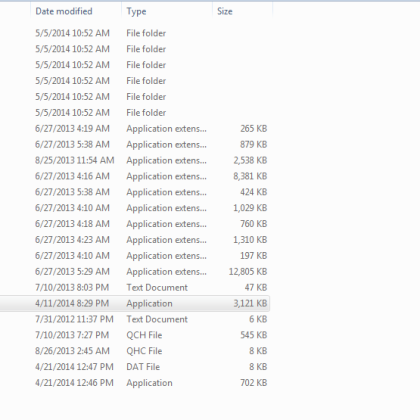Select the 12,805 KB Application extension row
Screen dimensions: 420x420
135,272
